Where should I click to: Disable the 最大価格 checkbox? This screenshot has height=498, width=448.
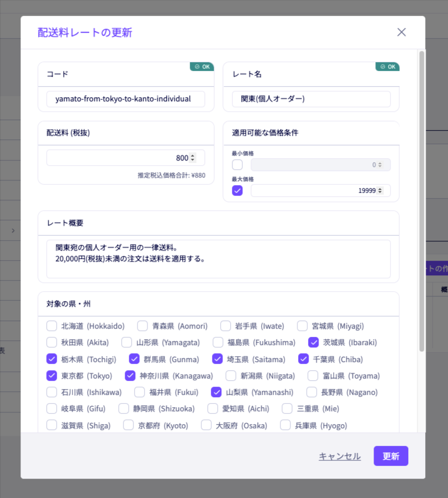click(x=237, y=190)
